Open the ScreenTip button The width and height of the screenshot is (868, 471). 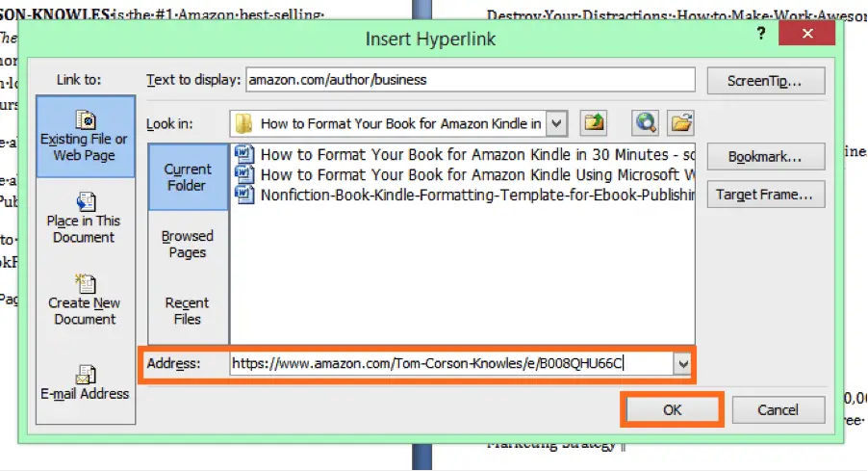click(766, 81)
